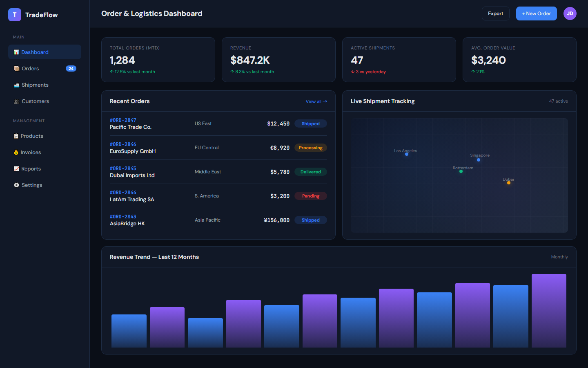Click the 3 vs yesterday indicator
Viewport: 588px width, 368px height.
point(368,72)
